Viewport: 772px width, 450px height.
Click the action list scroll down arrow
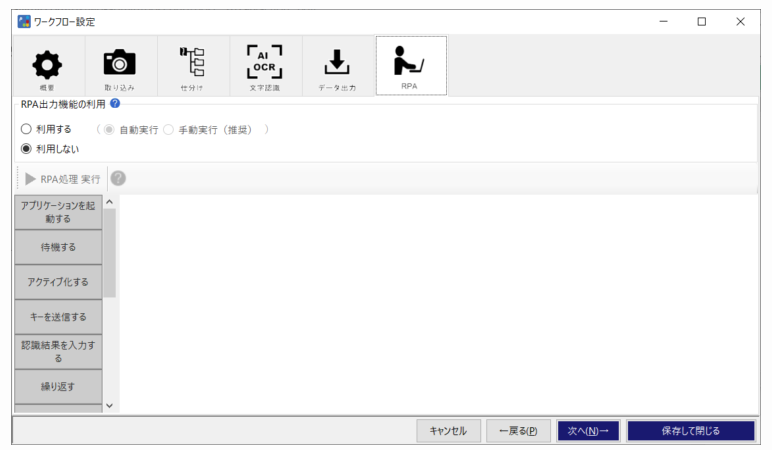coord(109,406)
